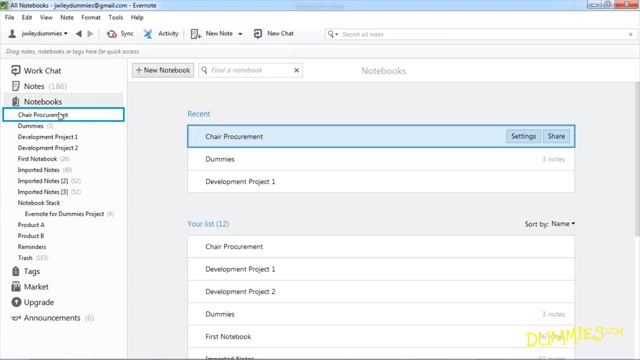
Task: Select Chair Procurement in sidebar tree
Action: pyautogui.click(x=63, y=115)
